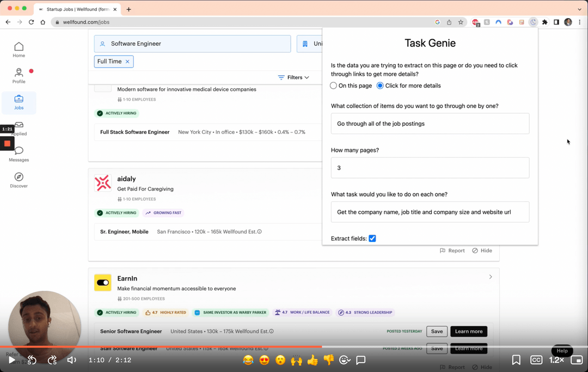588x372 pixels.
Task: Select the 'On this page' radio button
Action: pyautogui.click(x=333, y=86)
